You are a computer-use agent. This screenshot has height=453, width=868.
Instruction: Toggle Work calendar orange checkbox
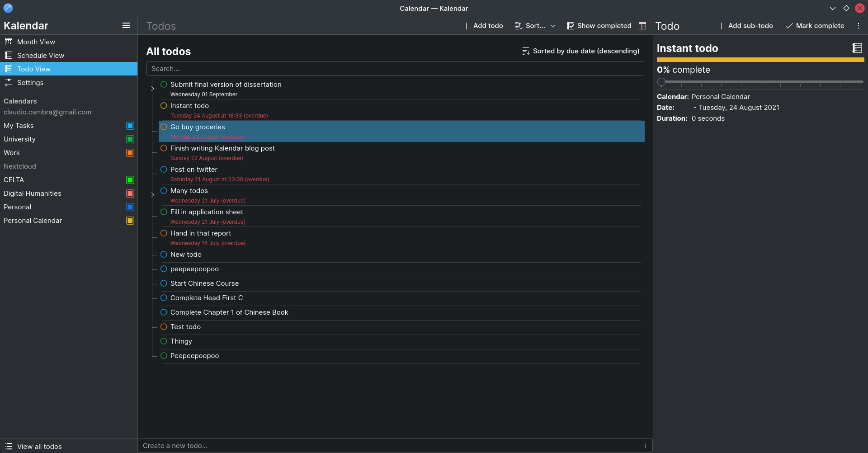pos(130,153)
